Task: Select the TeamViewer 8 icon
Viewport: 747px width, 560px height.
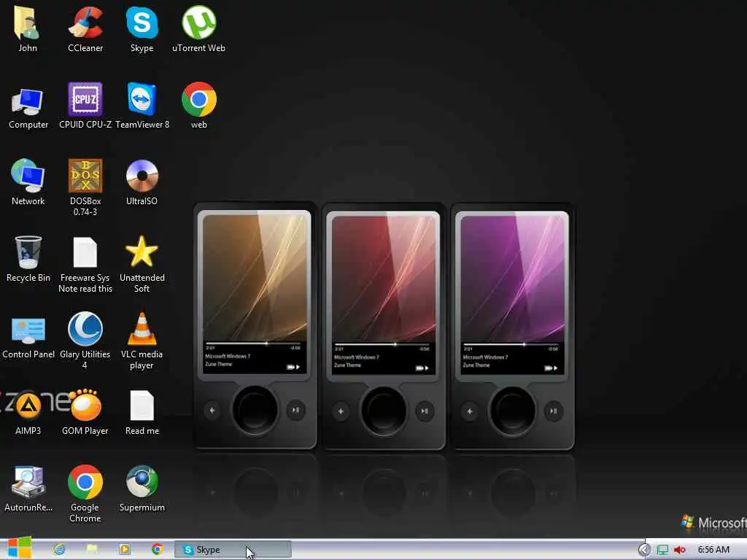Action: click(142, 106)
